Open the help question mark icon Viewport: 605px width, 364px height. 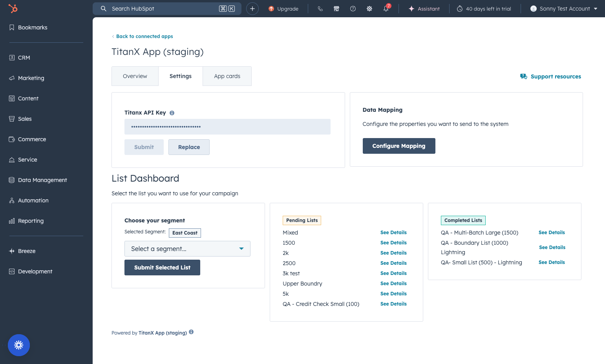(353, 9)
